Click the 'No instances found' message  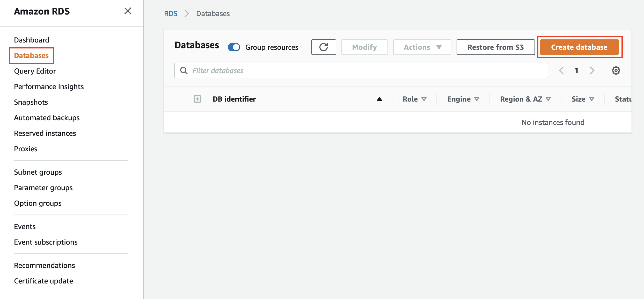click(x=553, y=122)
